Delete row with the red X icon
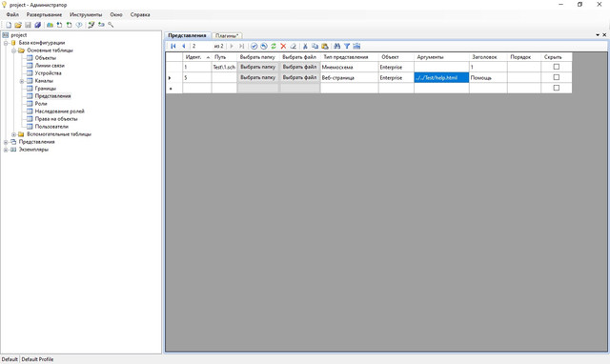This screenshot has height=364, width=610. pos(283,46)
